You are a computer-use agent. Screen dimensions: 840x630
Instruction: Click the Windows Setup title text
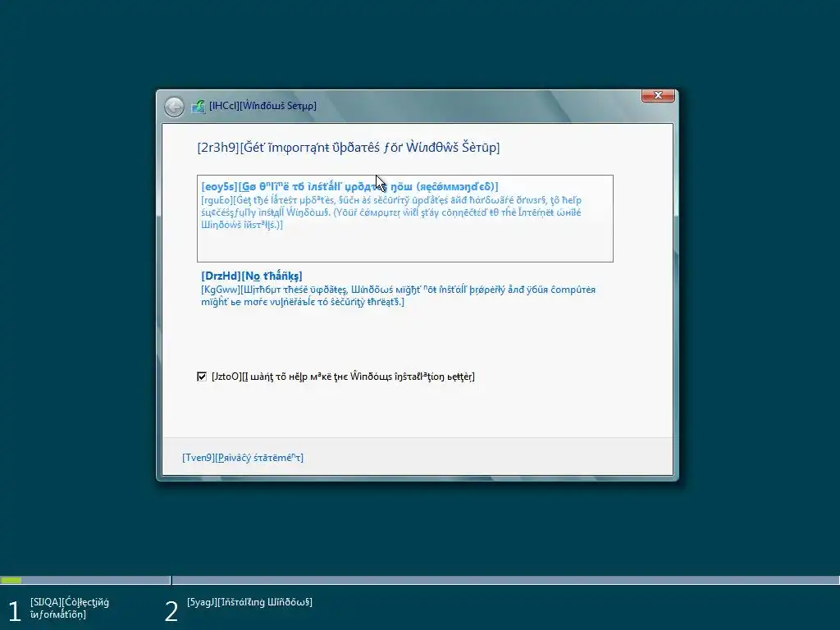pyautogui.click(x=262, y=106)
